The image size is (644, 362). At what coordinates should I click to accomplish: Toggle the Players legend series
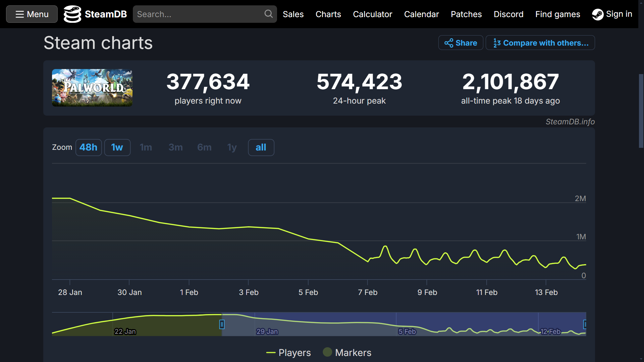(288, 353)
